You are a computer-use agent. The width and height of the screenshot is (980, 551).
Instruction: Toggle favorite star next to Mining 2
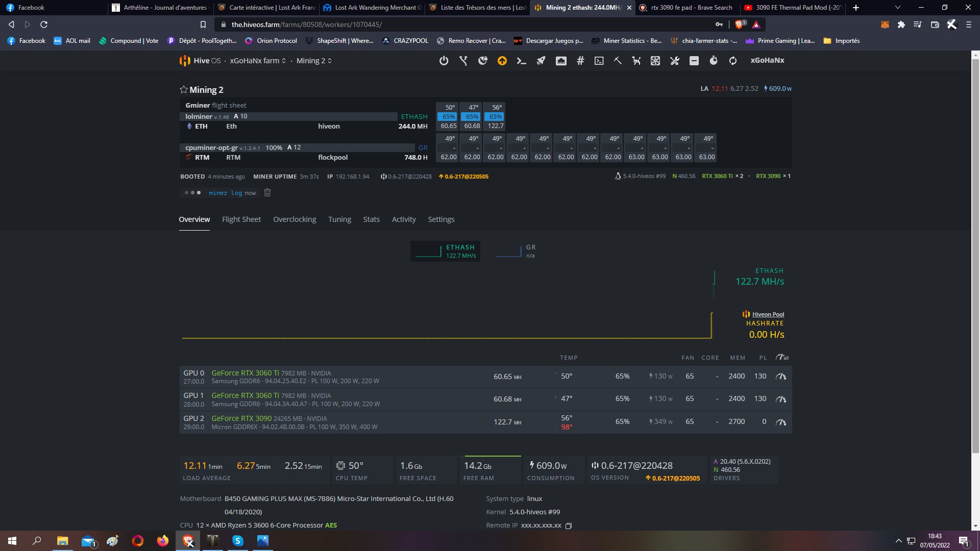pyautogui.click(x=183, y=90)
